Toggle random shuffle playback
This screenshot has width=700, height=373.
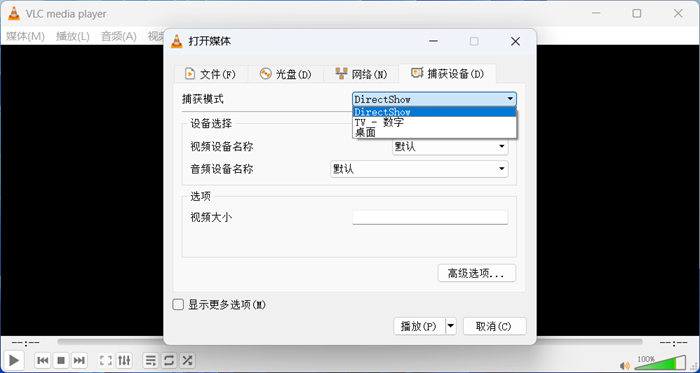pyautogui.click(x=188, y=360)
